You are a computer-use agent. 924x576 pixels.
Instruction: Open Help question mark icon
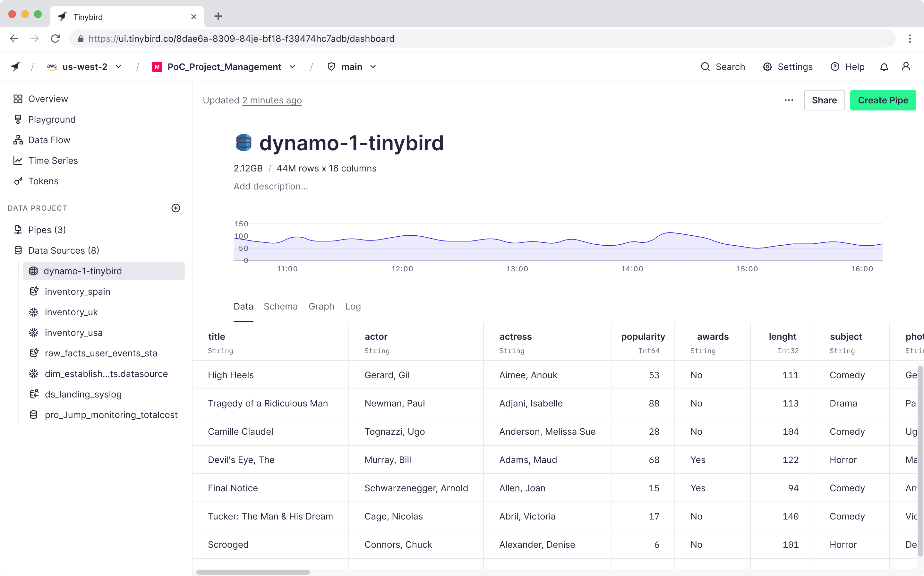coord(834,67)
